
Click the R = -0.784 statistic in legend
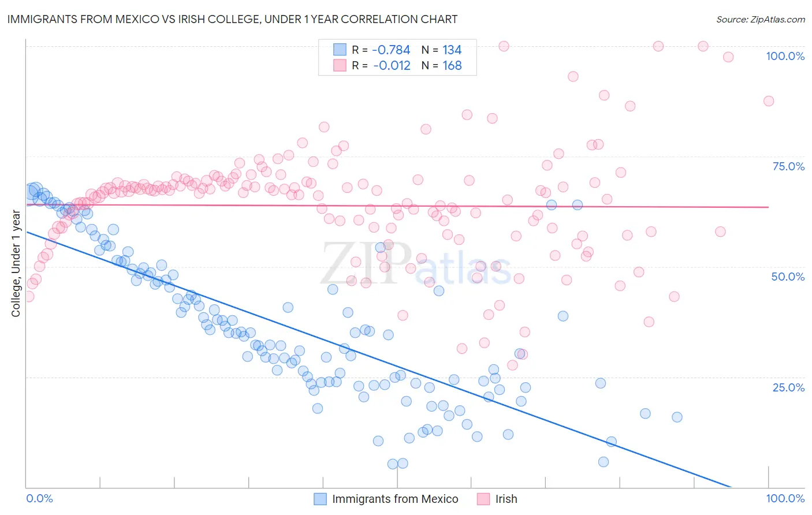(x=381, y=50)
